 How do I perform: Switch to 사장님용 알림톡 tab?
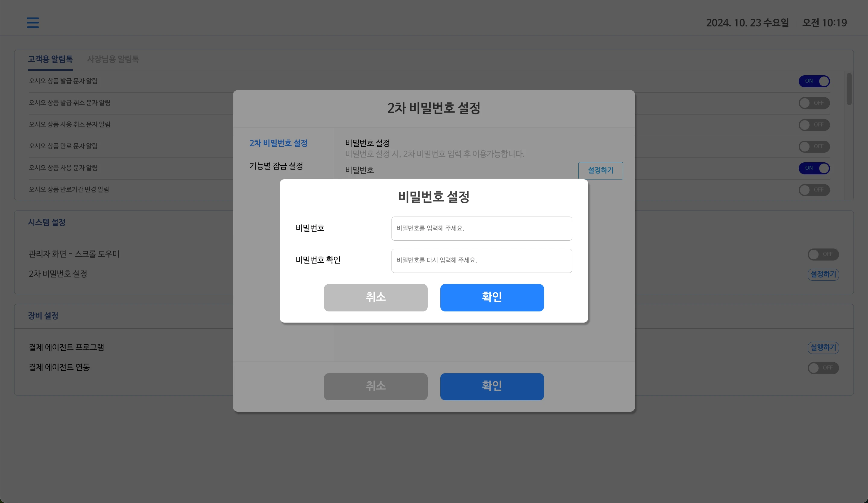113,59
